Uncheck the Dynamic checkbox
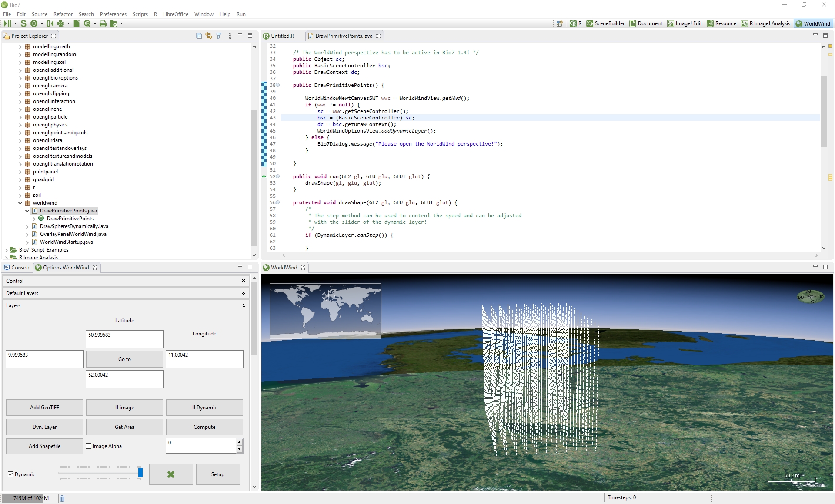This screenshot has height=504, width=835. (x=11, y=474)
